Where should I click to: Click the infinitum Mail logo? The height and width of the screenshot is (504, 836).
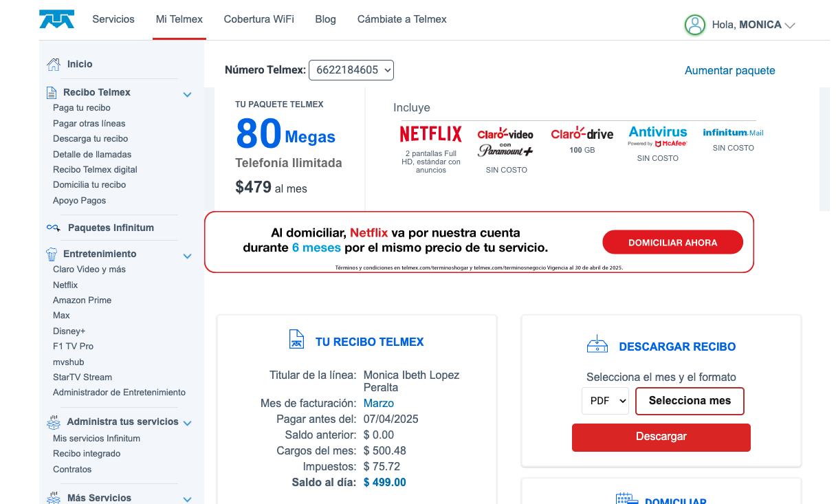click(x=733, y=133)
